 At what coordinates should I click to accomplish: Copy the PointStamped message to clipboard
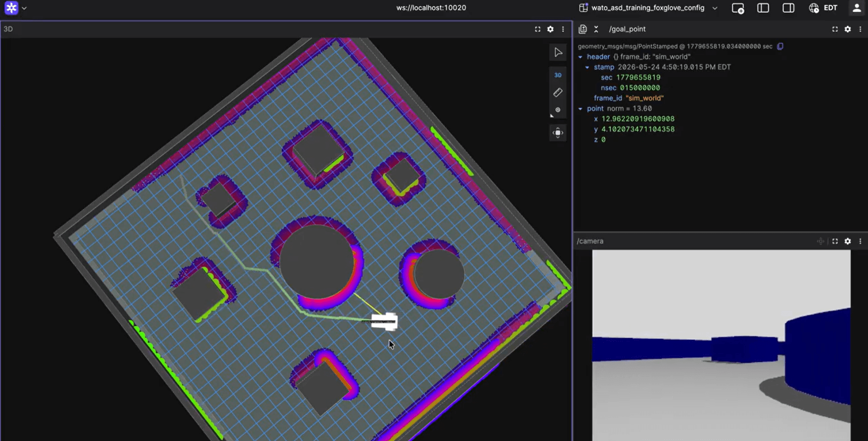point(780,46)
